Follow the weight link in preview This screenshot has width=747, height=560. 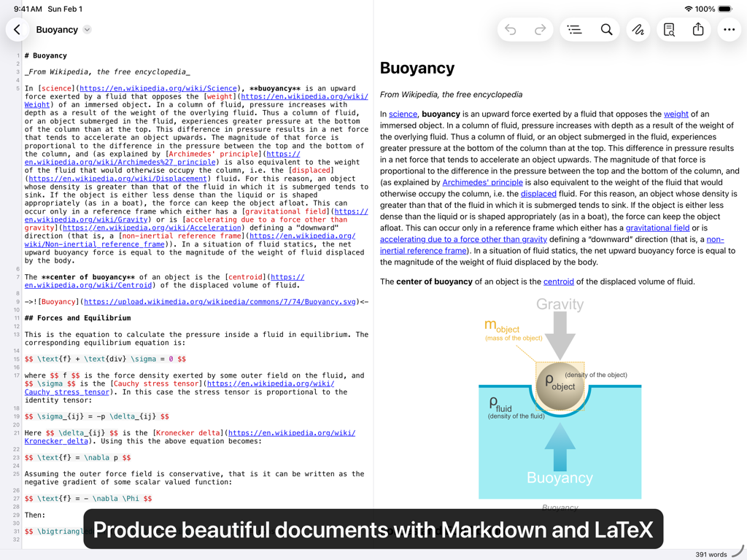pos(676,114)
